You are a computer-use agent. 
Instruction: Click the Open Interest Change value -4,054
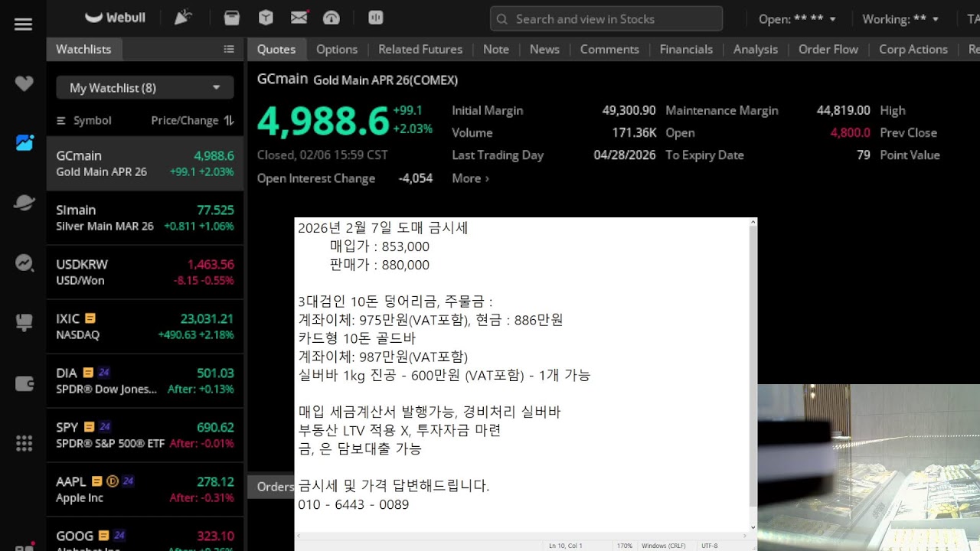(x=416, y=178)
